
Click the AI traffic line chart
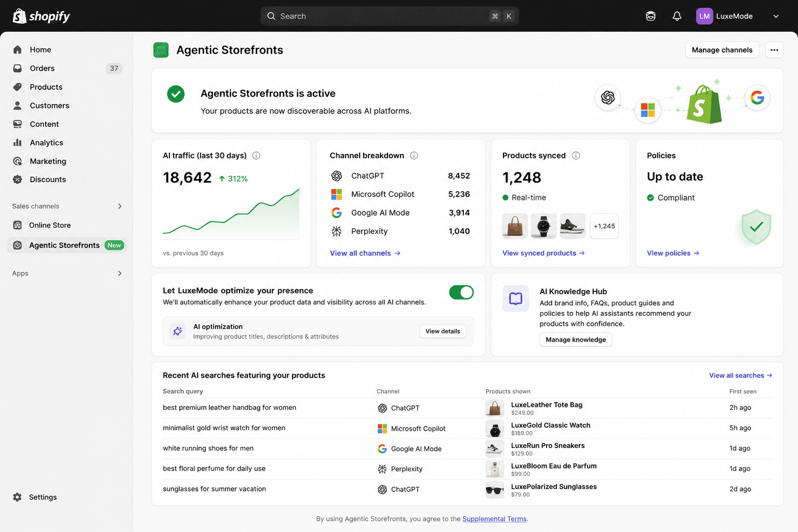231,214
